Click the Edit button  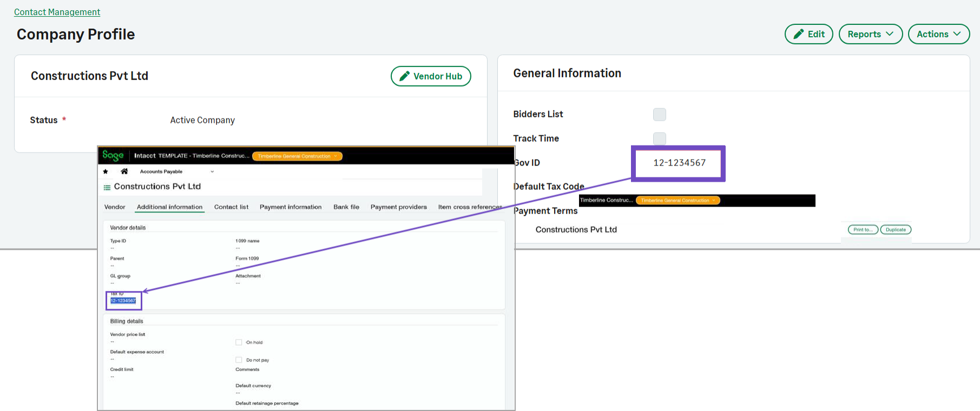pyautogui.click(x=808, y=34)
